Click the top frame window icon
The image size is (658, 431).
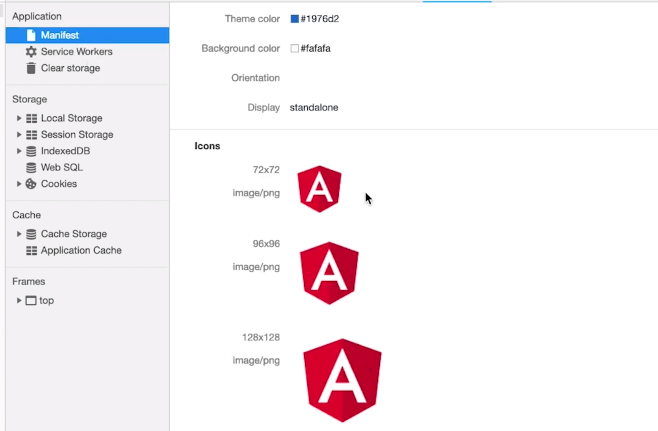[x=31, y=300]
